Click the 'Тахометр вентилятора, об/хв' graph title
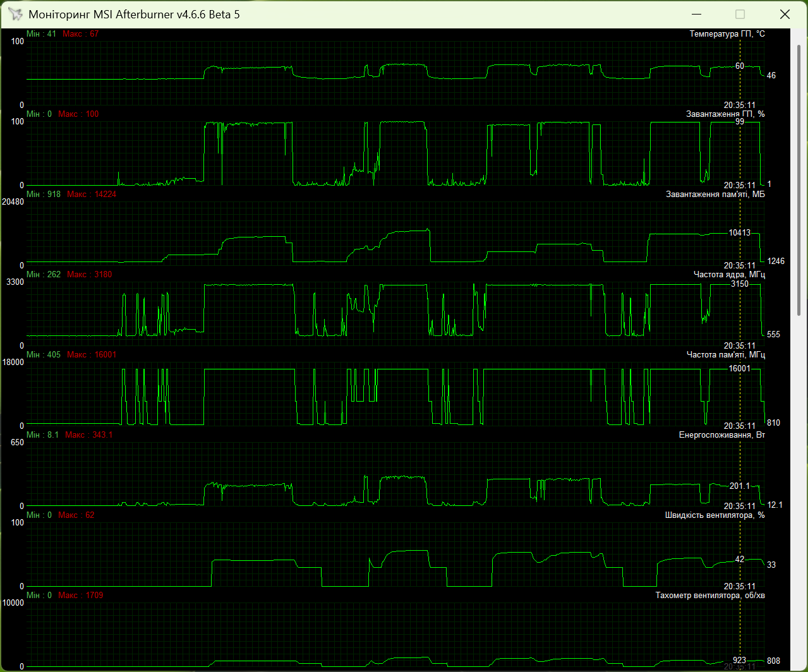808x672 pixels. point(710,595)
